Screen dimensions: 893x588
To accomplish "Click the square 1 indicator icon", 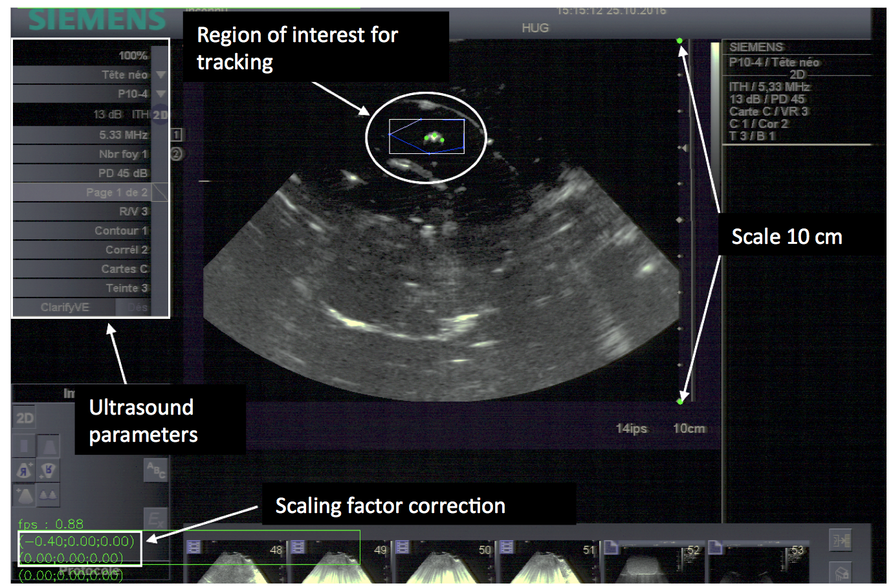I will pyautogui.click(x=176, y=135).
